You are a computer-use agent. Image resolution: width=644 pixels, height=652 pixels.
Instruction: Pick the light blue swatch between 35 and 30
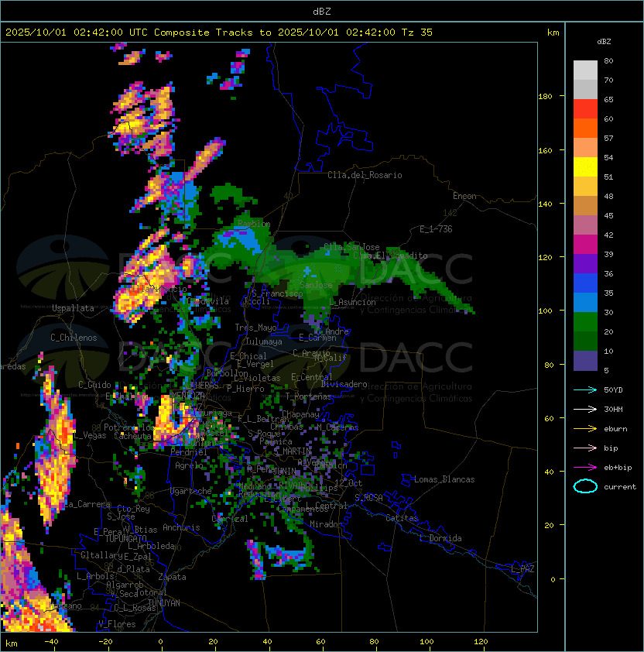tap(585, 303)
